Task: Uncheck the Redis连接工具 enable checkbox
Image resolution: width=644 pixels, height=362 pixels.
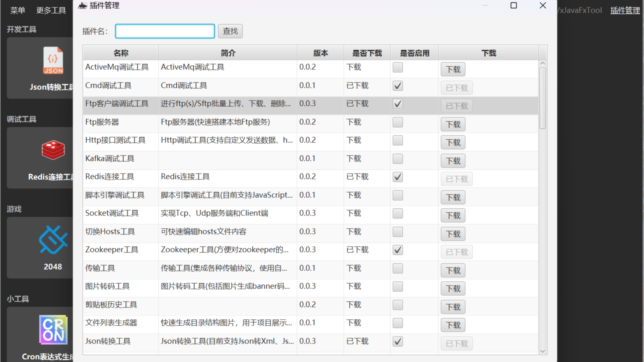Action: [x=397, y=177]
